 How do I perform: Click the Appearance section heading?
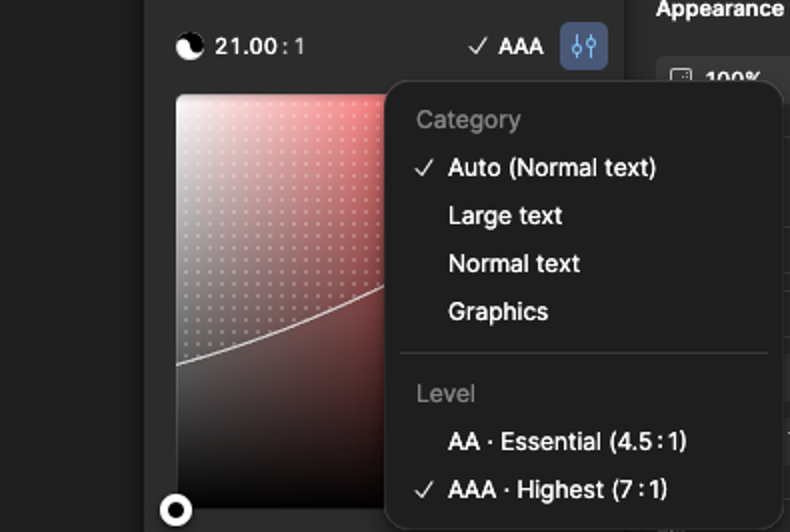(720, 9)
